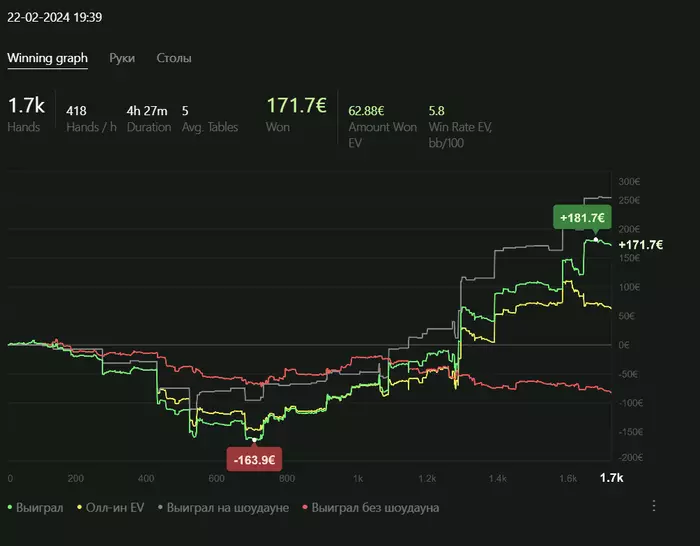700x546 pixels.
Task: Click the 5 Avg. Tables value
Action: (185, 111)
